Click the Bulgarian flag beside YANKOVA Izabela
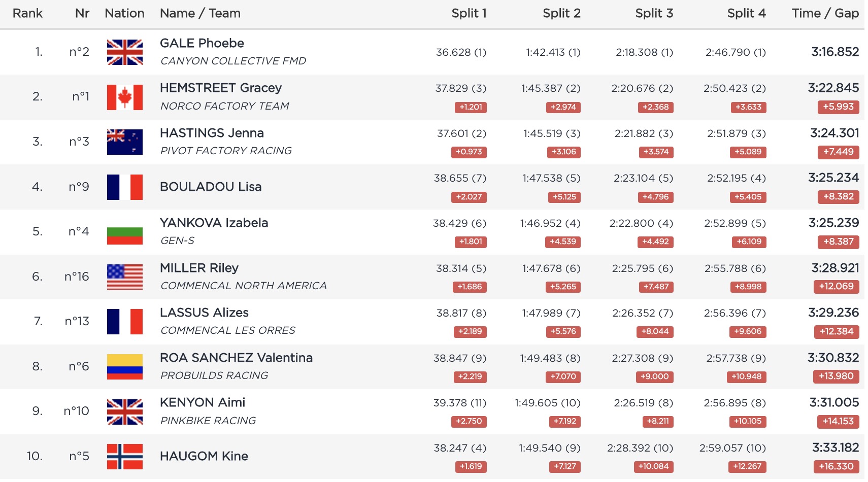Screen dimensions: 868x482 tap(124, 232)
